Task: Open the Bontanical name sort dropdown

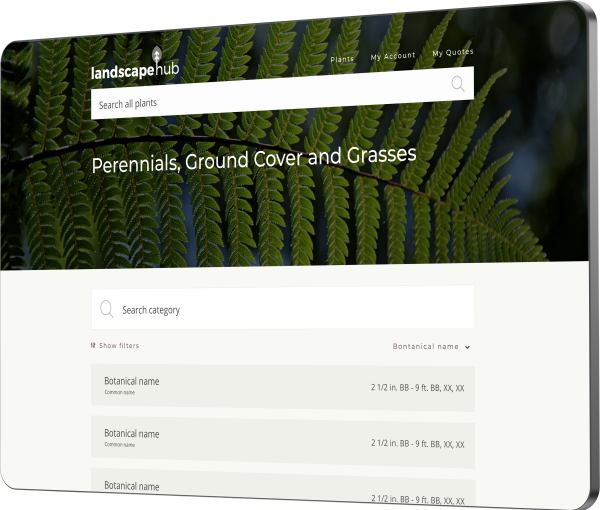Action: tap(426, 347)
